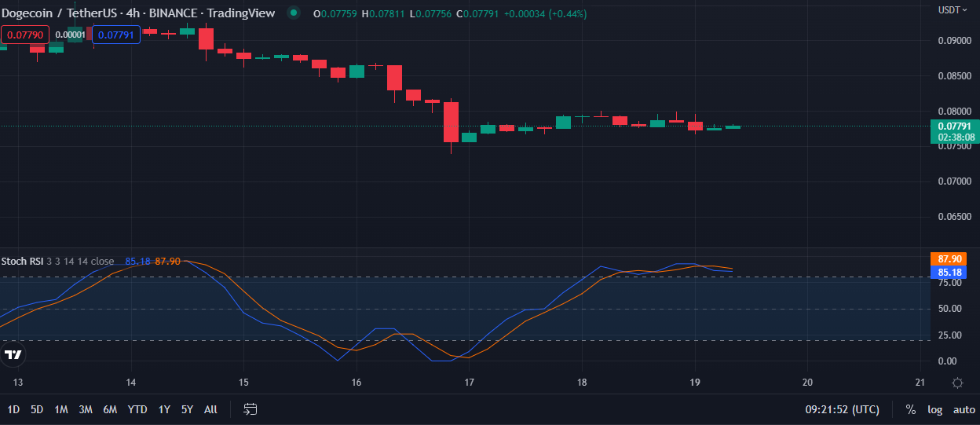Click the Stoch RSI orange value 87.90

[167, 262]
